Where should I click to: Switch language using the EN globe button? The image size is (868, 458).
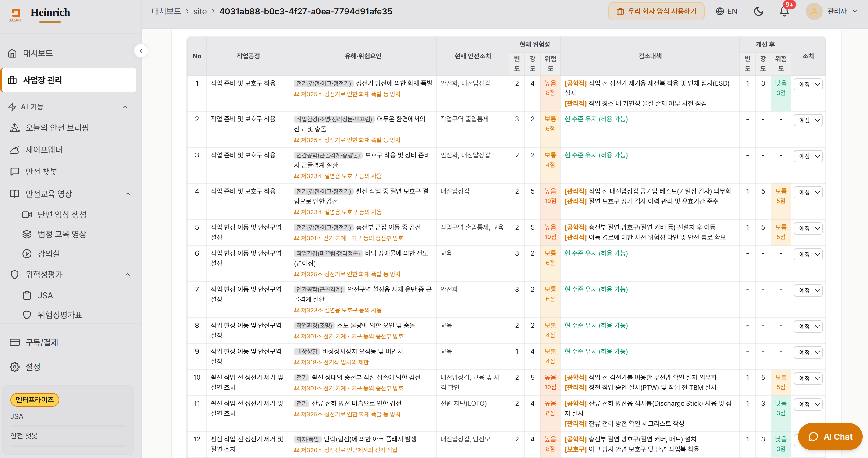[x=726, y=12]
